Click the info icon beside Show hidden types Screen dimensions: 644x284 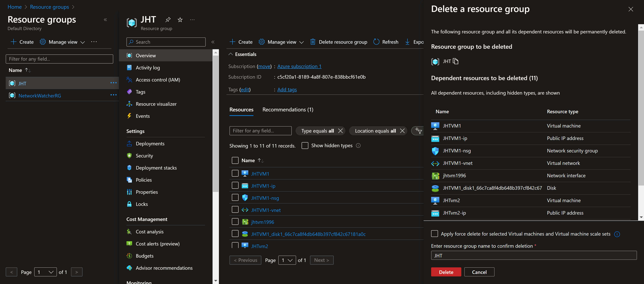(x=358, y=146)
